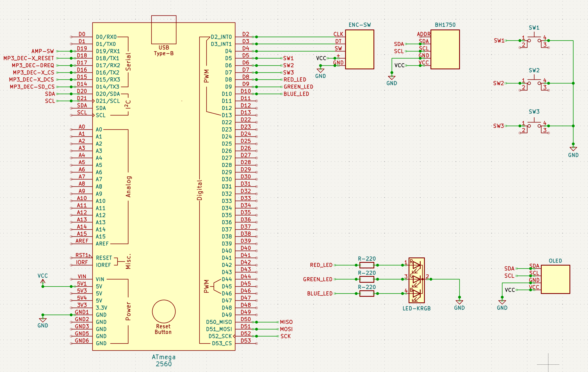Click the VCC label left of BH1750

(399, 65)
